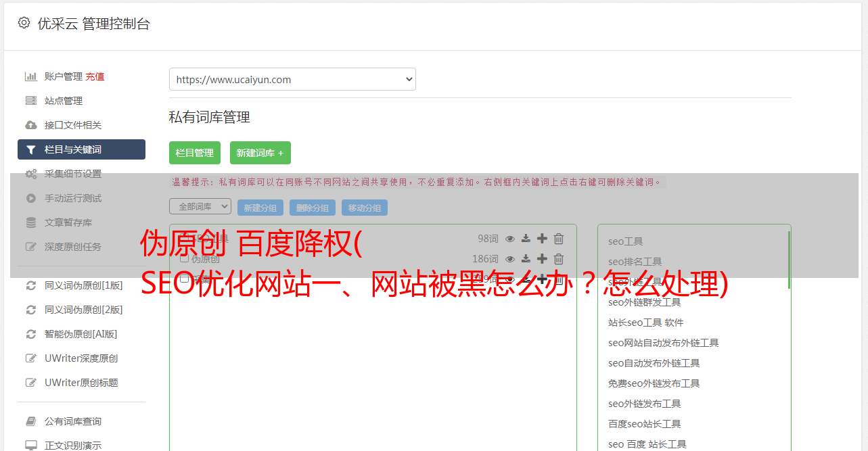868x451 pixels.
Task: Select keyword 'seo外链发布工具'
Action: tap(645, 404)
